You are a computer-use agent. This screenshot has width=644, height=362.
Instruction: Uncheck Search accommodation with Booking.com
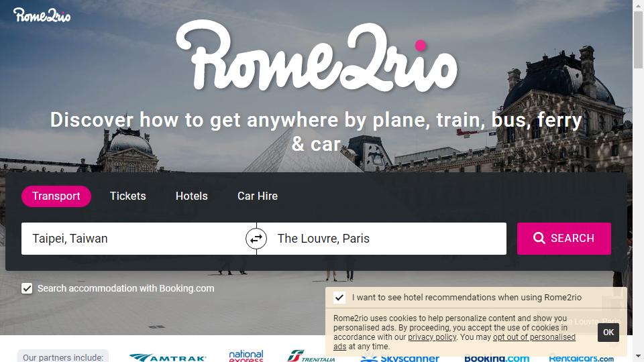point(27,288)
